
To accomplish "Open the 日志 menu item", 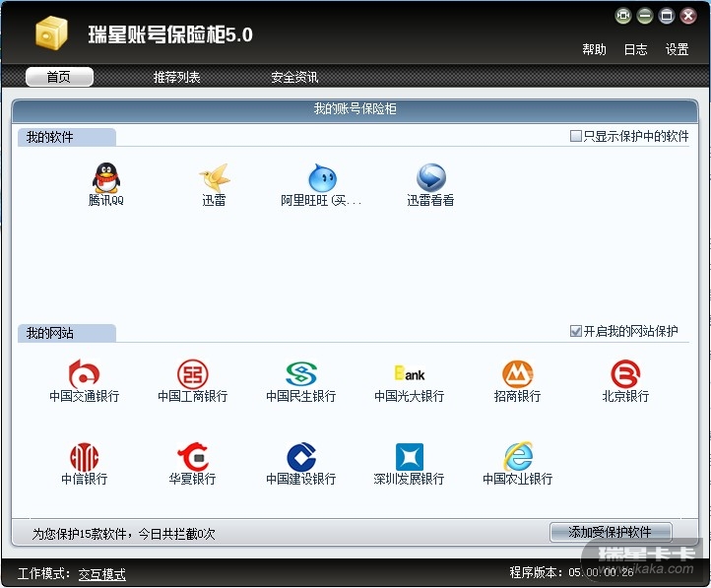I will [635, 49].
